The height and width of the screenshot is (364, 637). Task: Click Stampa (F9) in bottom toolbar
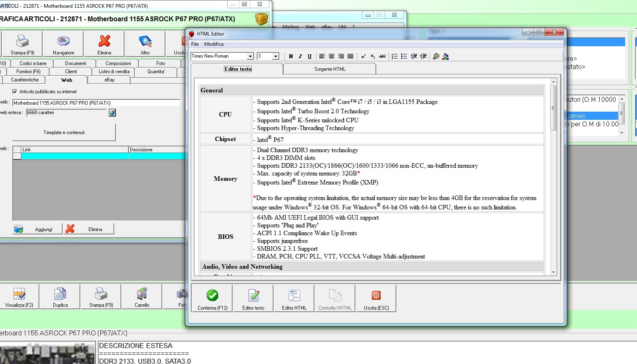[x=101, y=297]
